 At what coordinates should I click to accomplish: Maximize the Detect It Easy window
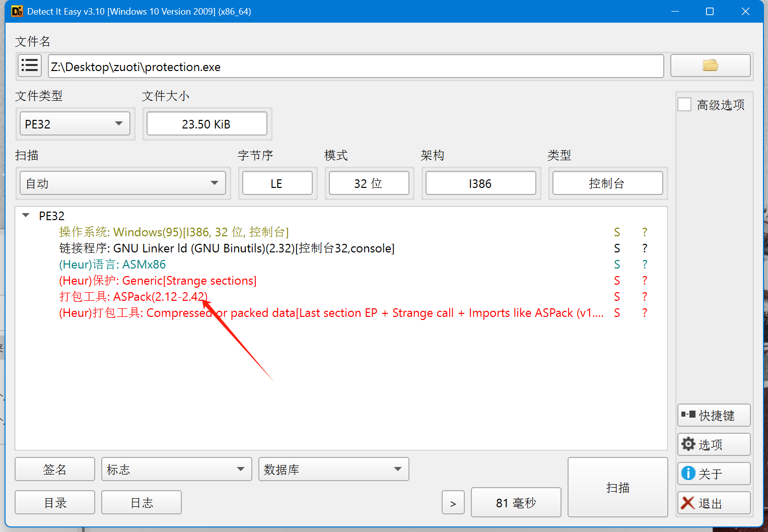tap(710, 11)
